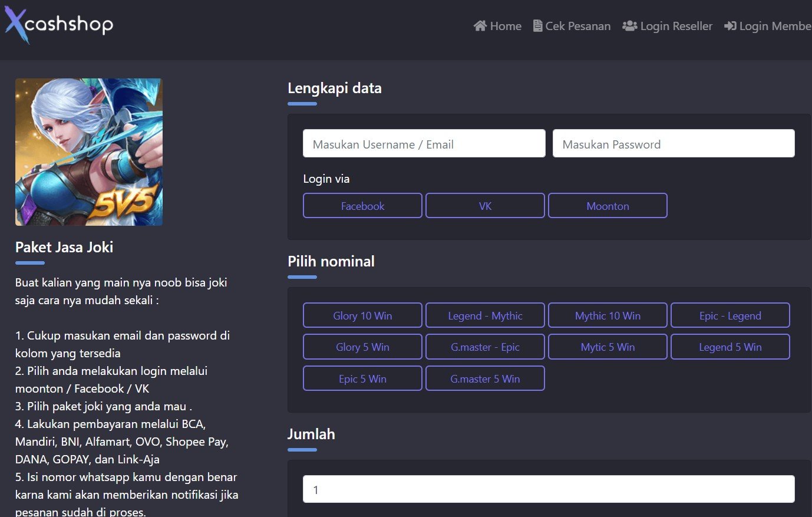This screenshot has height=517, width=812.
Task: Choose the G.master - Epic package
Action: click(485, 347)
